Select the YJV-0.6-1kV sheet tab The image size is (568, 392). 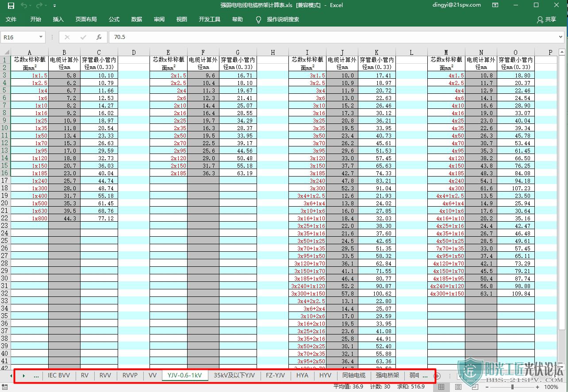185,375
